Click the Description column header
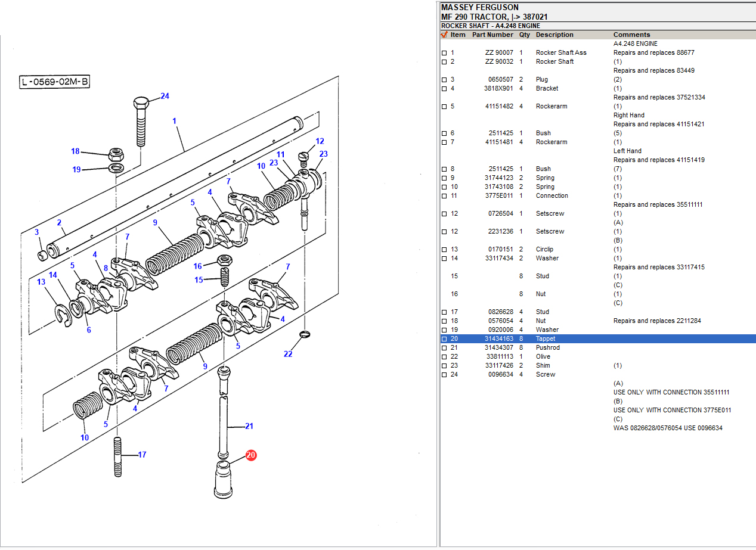 (554, 35)
